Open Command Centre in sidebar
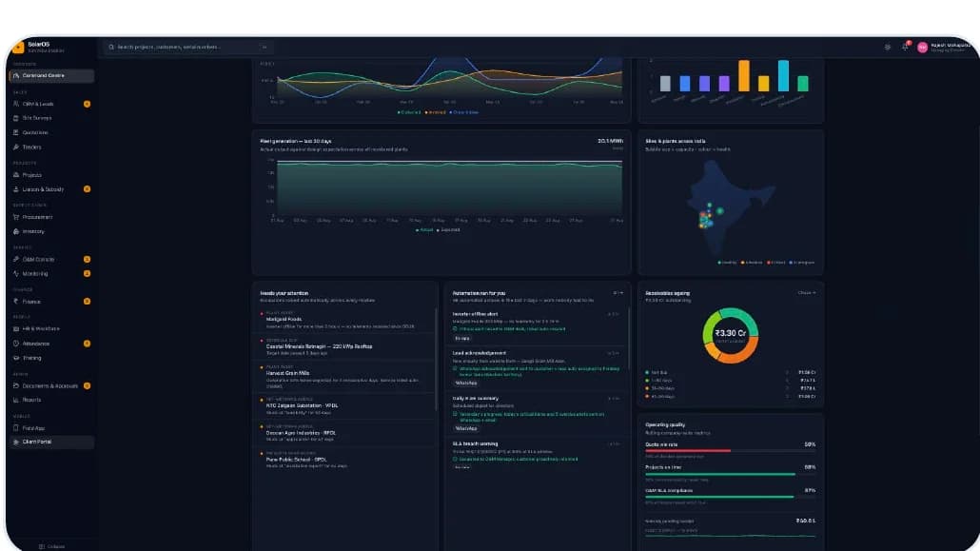This screenshot has width=980, height=551. coord(52,76)
